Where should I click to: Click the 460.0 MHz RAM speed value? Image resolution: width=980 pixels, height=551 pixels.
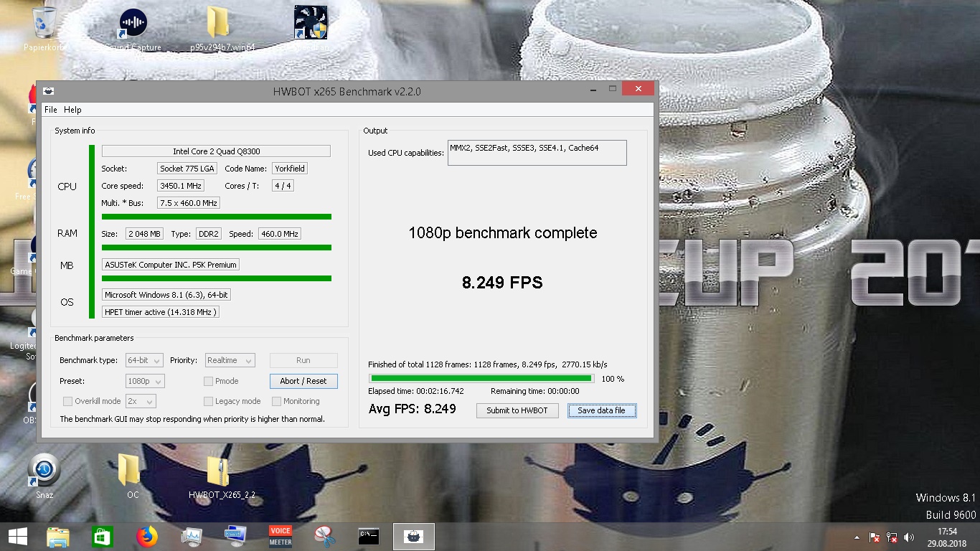tap(279, 234)
